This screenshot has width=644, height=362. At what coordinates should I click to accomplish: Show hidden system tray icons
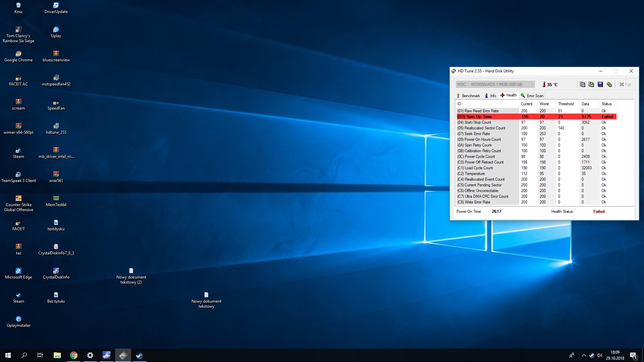point(584,355)
